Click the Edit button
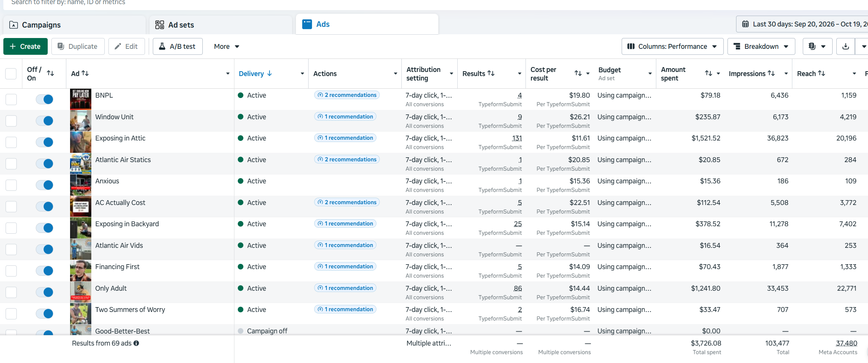This screenshot has height=363, width=868. pos(127,47)
